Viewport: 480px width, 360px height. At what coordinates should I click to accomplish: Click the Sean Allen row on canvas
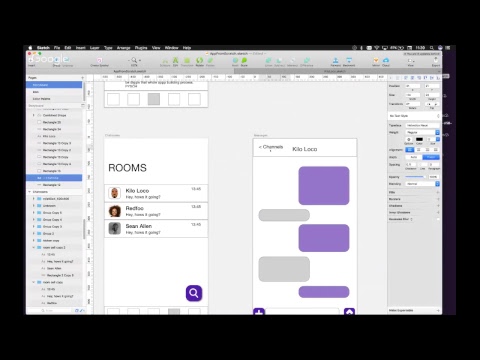(156, 229)
